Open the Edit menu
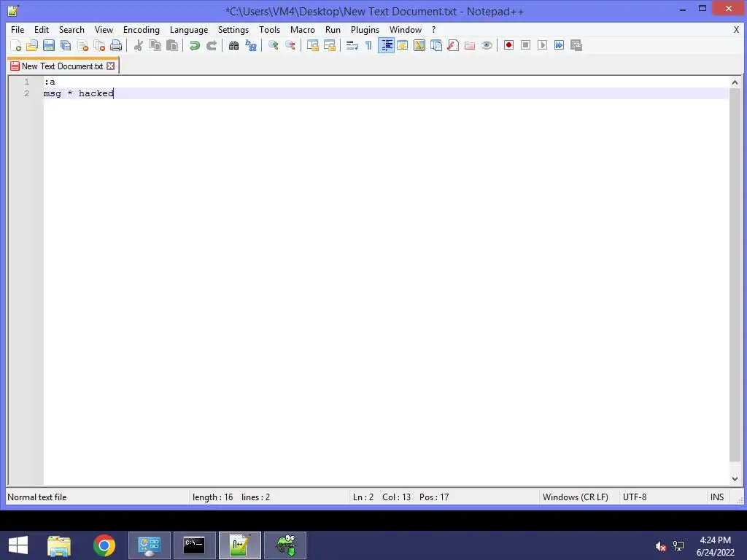 42,29
